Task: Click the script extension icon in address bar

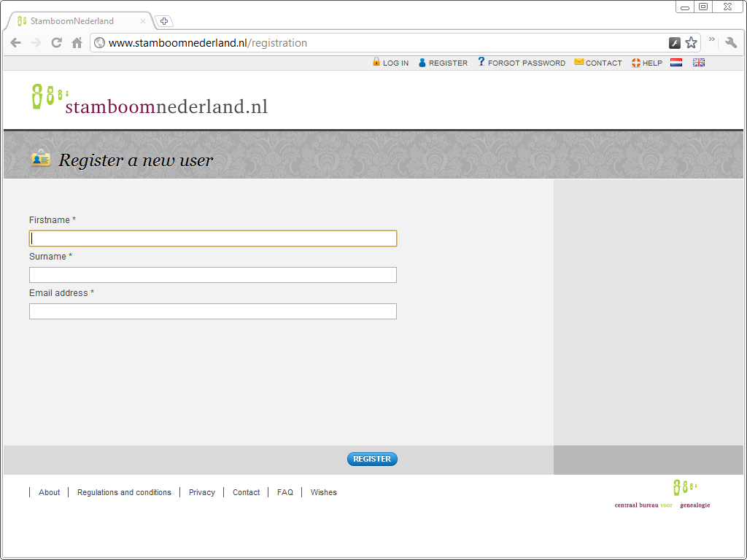Action: click(x=675, y=43)
